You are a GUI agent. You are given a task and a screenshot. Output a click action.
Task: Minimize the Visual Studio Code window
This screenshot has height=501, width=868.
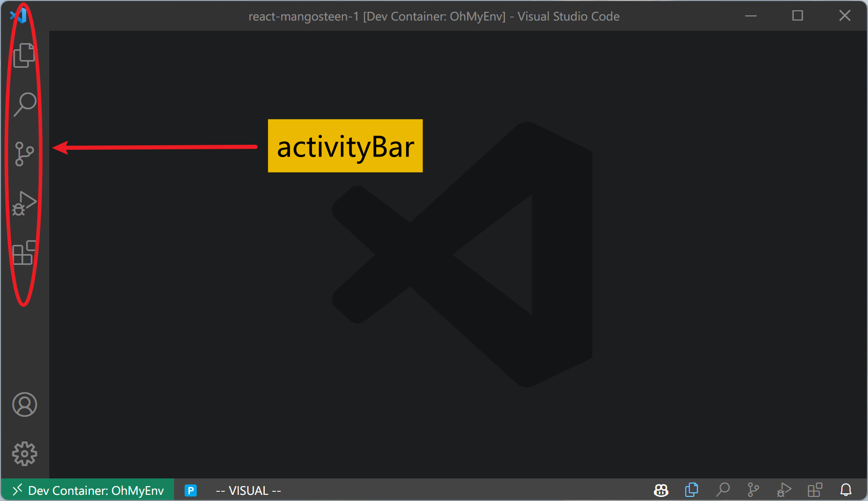click(751, 16)
